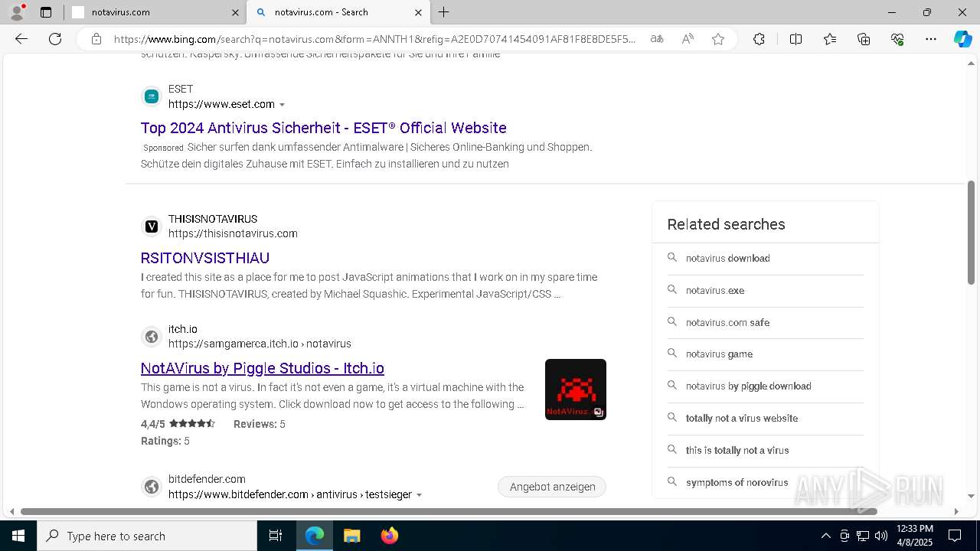This screenshot has width=980, height=551.
Task: Open the Favorites list icon
Action: tap(830, 39)
